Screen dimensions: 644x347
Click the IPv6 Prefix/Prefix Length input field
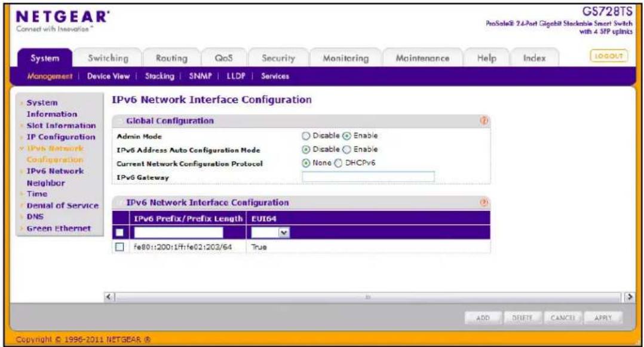[178, 233]
